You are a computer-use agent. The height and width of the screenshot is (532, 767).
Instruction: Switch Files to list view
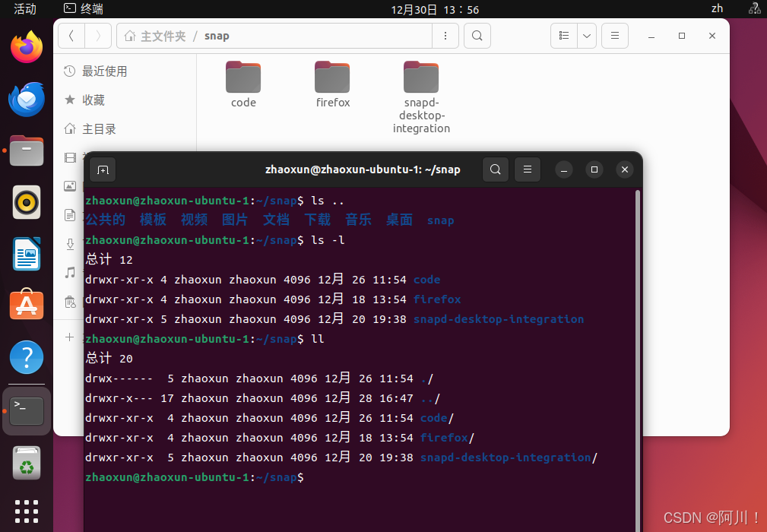(564, 36)
